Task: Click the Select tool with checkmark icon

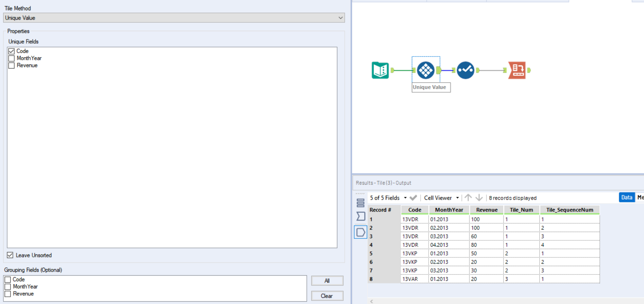Action: [x=465, y=70]
